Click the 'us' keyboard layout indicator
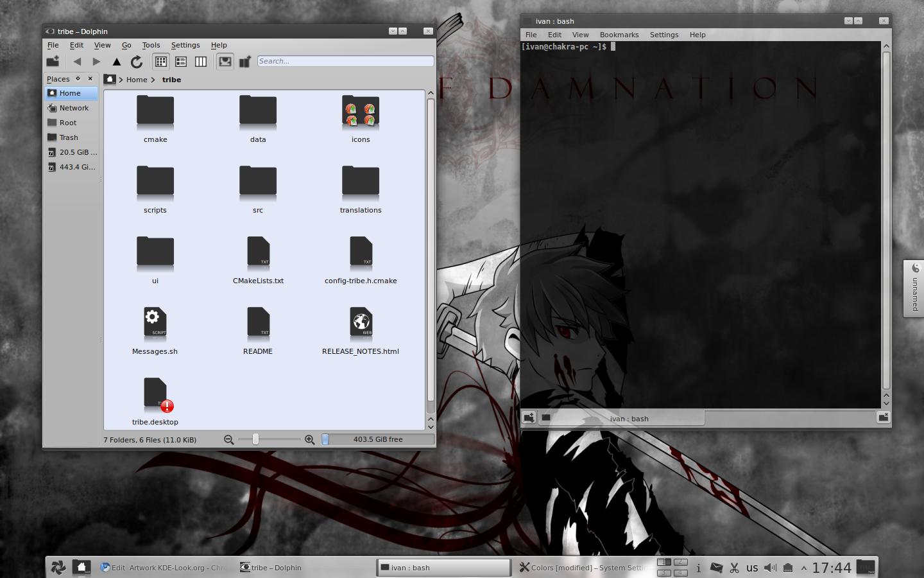 click(x=752, y=568)
